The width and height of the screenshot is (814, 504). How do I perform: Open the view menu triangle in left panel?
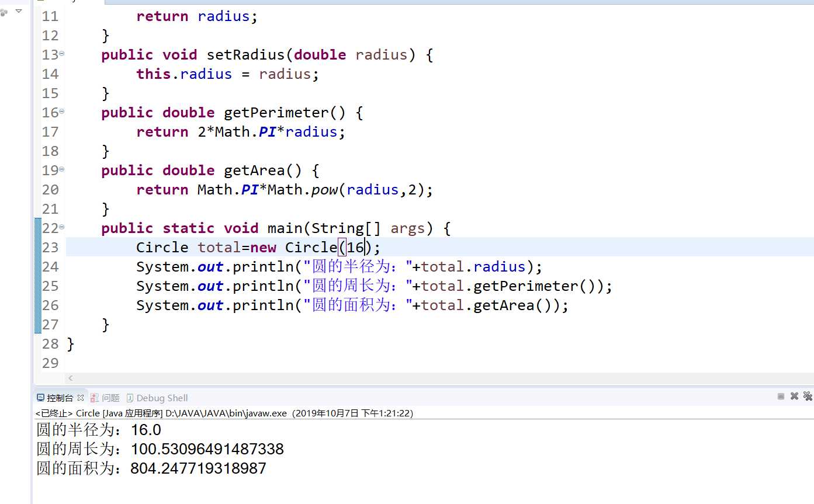(19, 11)
